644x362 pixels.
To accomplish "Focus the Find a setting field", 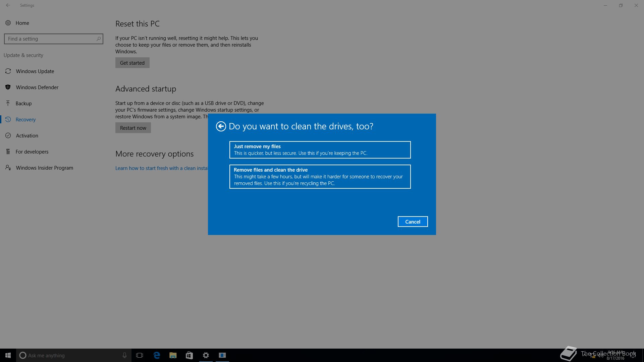I will 50,39.
